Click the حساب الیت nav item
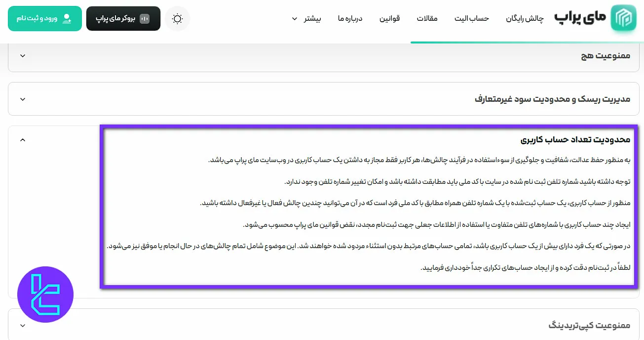The image size is (644, 340). (471, 18)
